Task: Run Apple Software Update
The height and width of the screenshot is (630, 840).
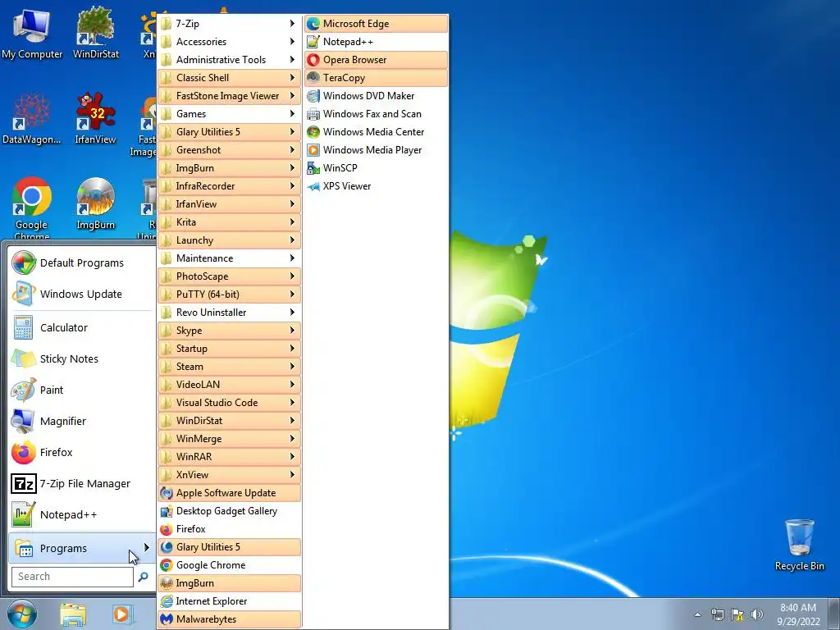Action: tap(230, 493)
